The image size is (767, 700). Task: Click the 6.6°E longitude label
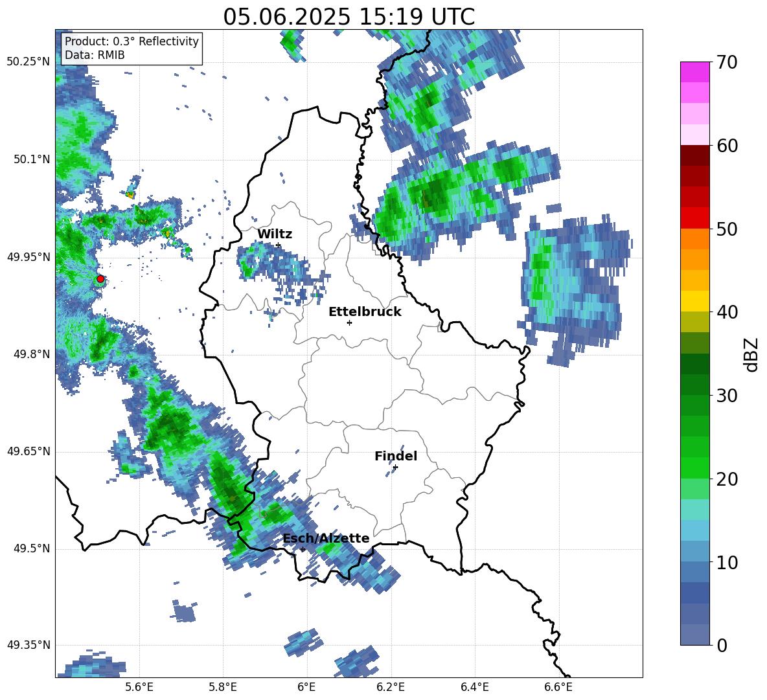pyautogui.click(x=558, y=687)
